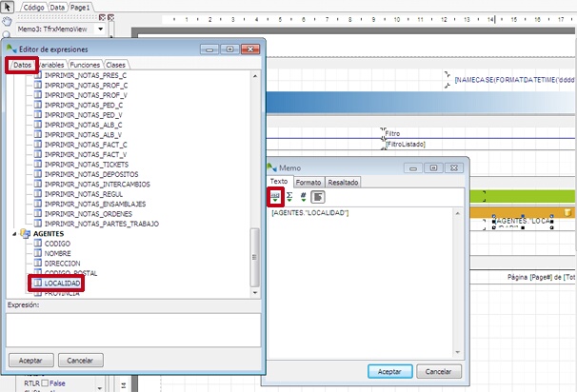
Task: Click Aceptar in Editor de expresiones
Action: [30, 361]
